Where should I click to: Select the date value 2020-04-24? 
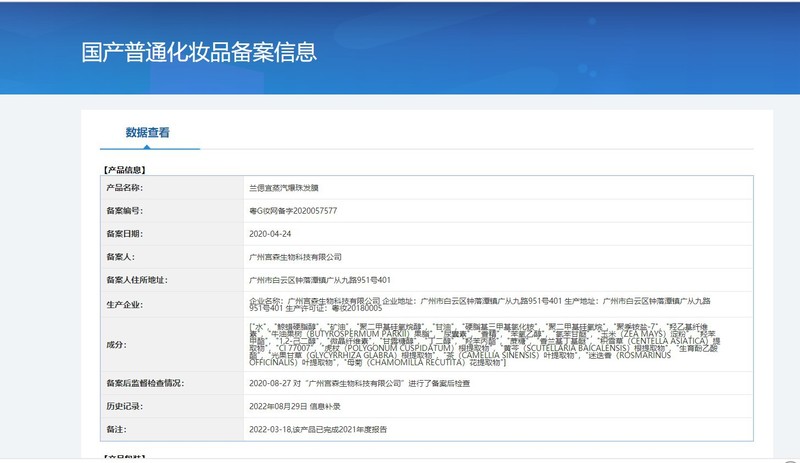270,234
